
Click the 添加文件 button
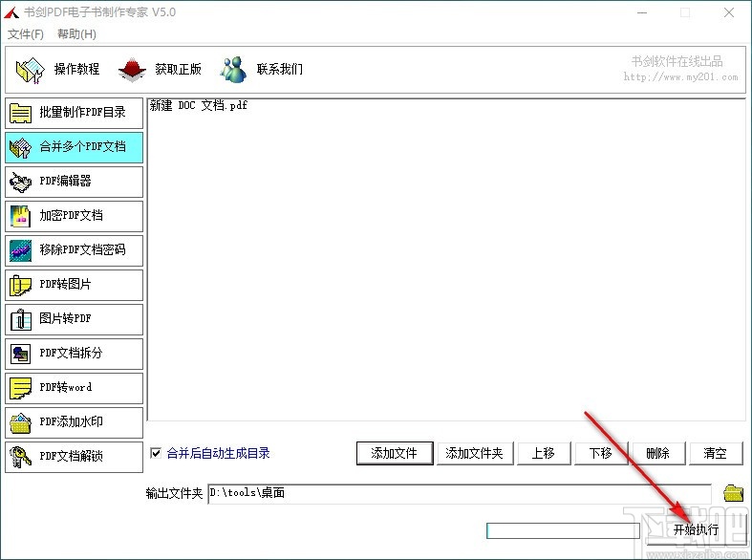pyautogui.click(x=395, y=453)
